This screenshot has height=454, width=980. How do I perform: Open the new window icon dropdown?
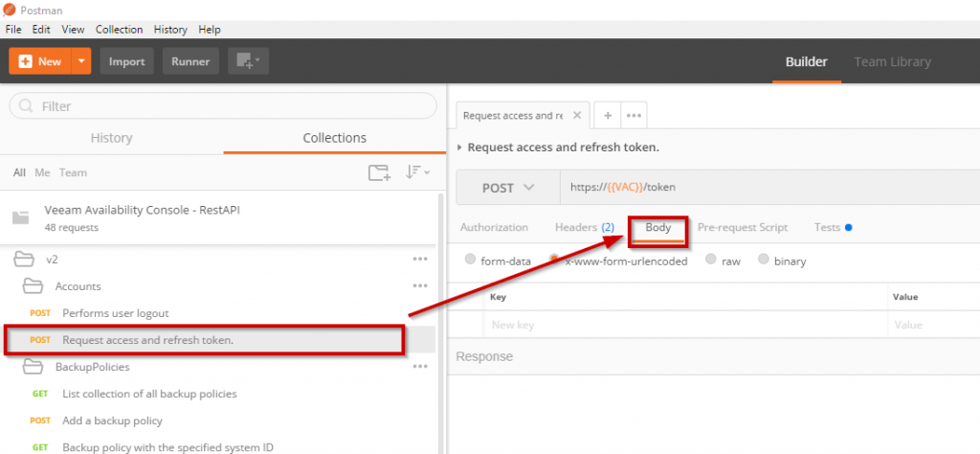click(248, 61)
